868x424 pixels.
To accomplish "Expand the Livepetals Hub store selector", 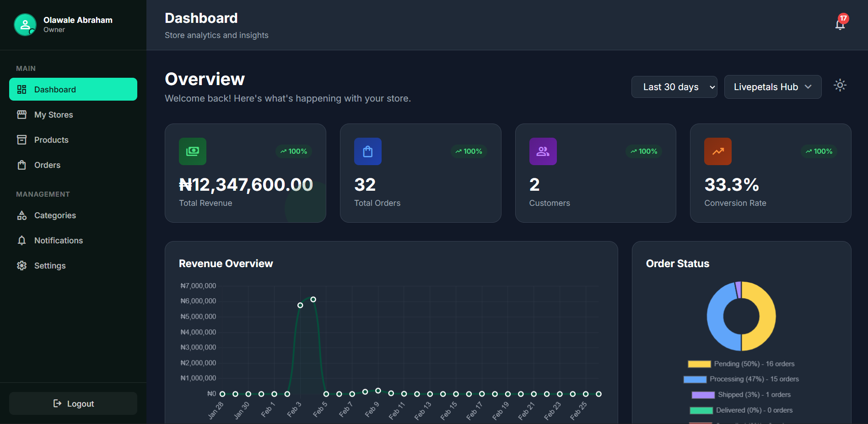I will (x=772, y=86).
